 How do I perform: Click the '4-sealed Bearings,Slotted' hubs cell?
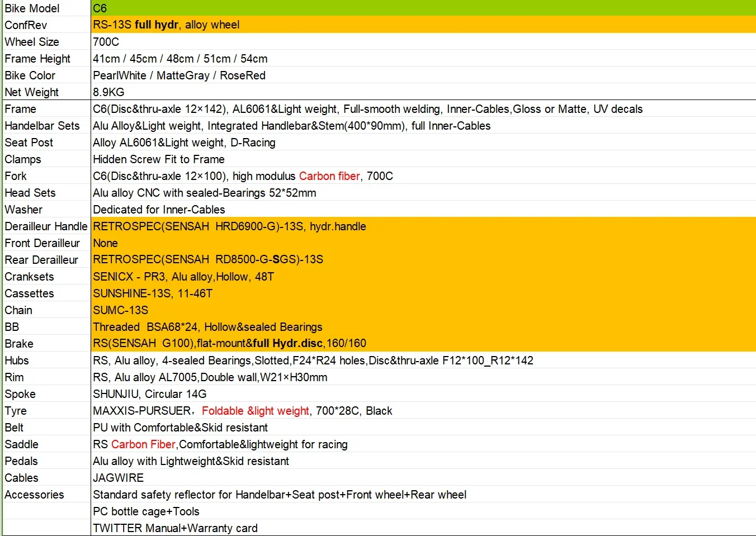423,360
